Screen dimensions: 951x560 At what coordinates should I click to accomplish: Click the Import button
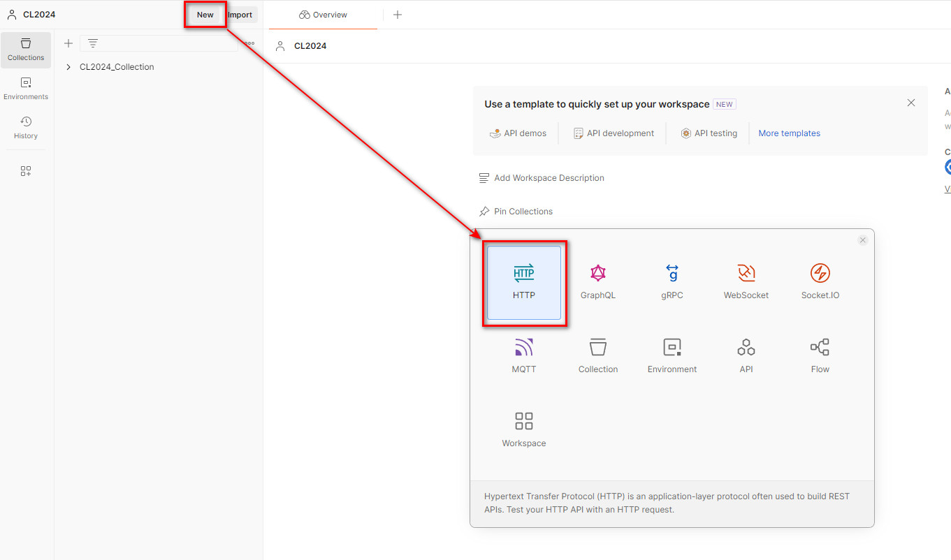[x=240, y=15]
